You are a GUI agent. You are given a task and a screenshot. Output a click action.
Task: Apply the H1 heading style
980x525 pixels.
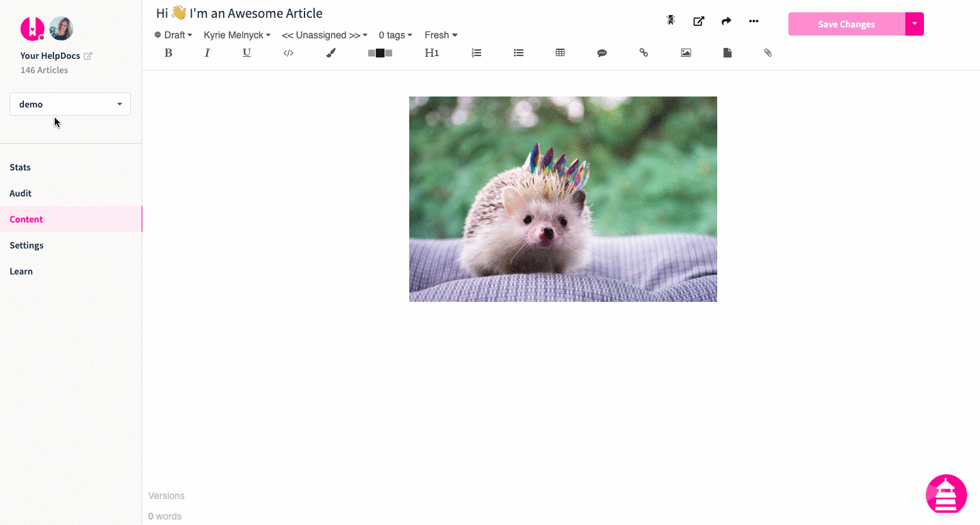[x=432, y=53]
